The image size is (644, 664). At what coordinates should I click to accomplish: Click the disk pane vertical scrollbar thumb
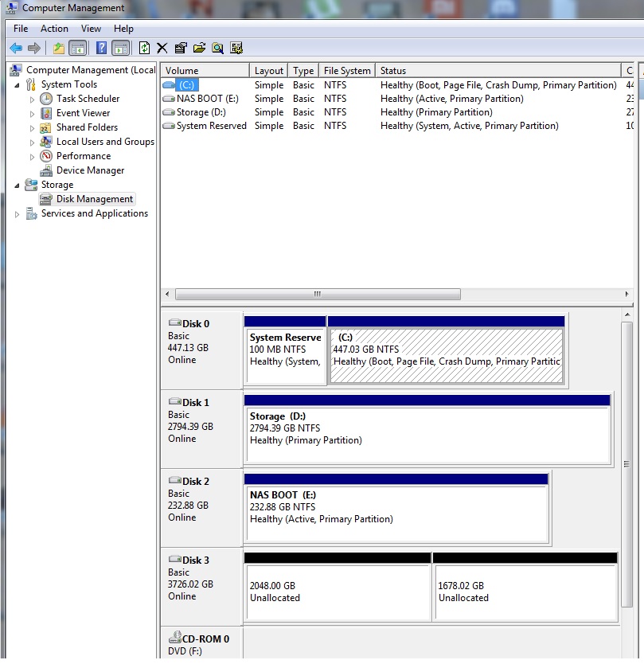click(627, 464)
